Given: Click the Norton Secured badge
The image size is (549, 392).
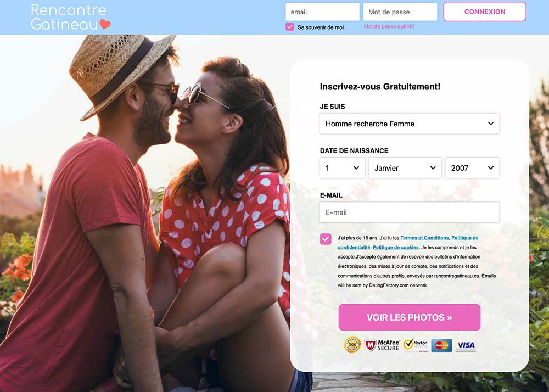Looking at the screenshot, I should pyautogui.click(x=416, y=345).
